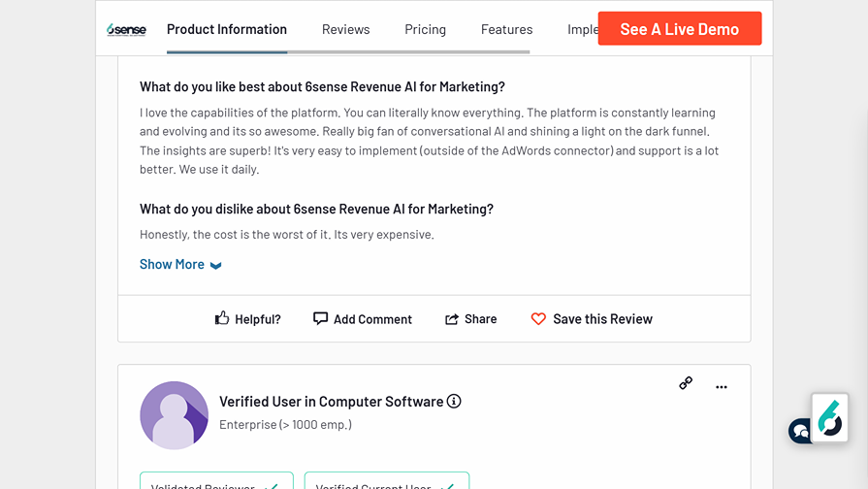868x489 pixels.
Task: Click the thumbs-up Helpful icon
Action: pyautogui.click(x=222, y=318)
